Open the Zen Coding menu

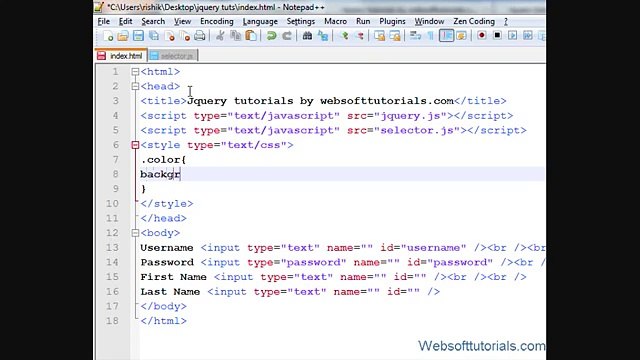click(474, 21)
